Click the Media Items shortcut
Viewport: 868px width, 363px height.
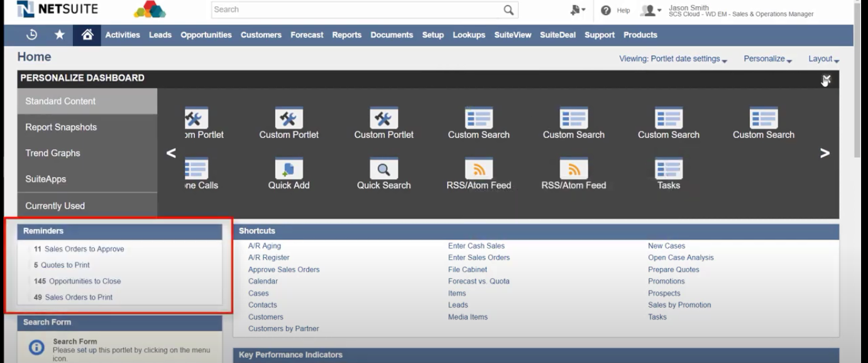point(468,317)
